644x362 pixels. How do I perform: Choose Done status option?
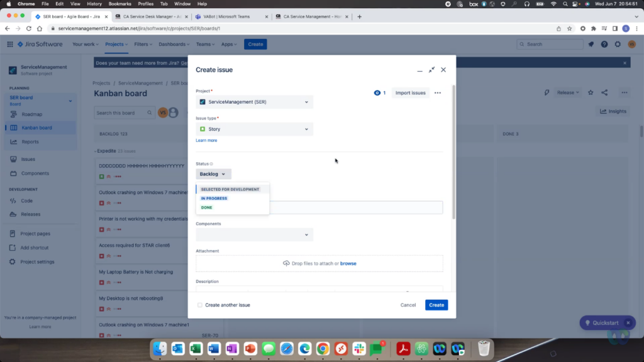(206, 207)
